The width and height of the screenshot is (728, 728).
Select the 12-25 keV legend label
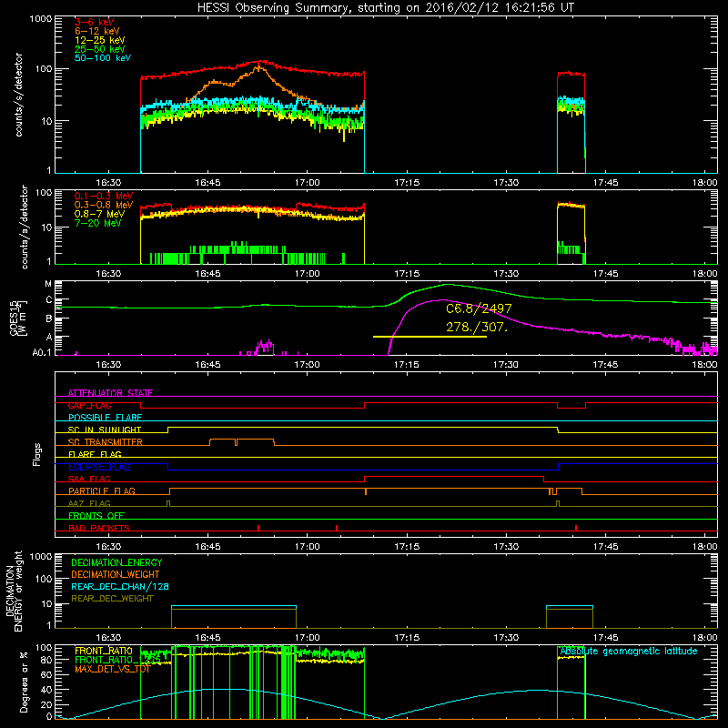tap(100, 40)
